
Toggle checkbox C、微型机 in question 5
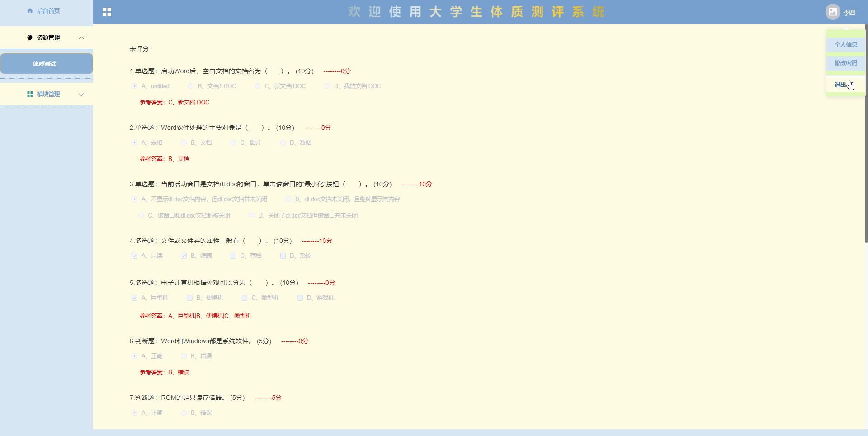pos(245,298)
